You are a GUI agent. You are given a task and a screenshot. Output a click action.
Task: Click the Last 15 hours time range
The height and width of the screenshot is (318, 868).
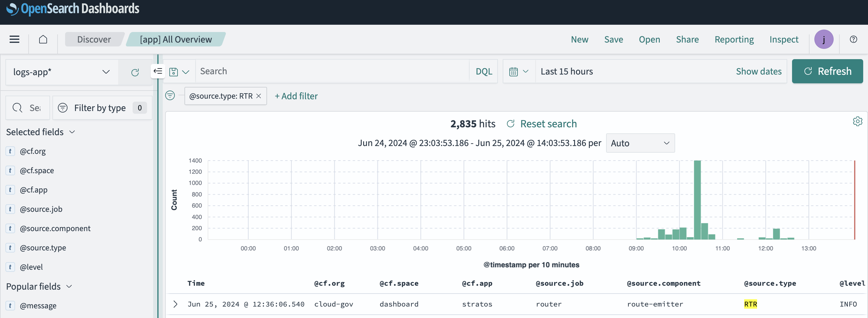[x=567, y=72]
